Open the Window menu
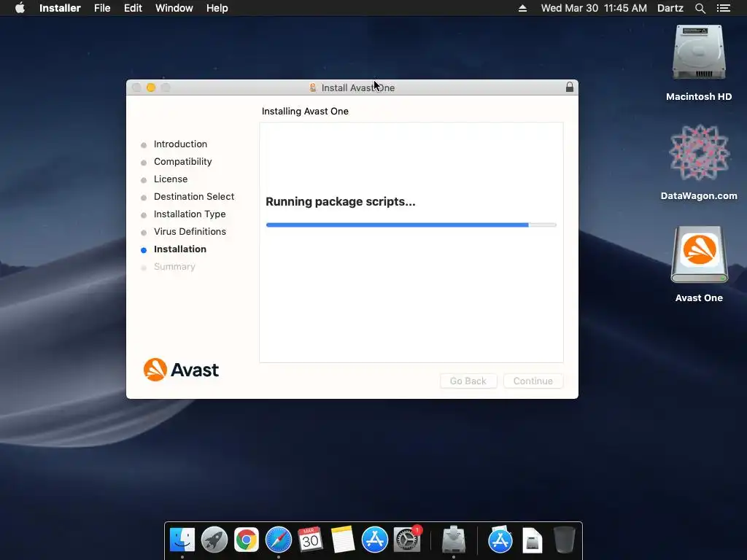This screenshot has width=747, height=560. [174, 8]
